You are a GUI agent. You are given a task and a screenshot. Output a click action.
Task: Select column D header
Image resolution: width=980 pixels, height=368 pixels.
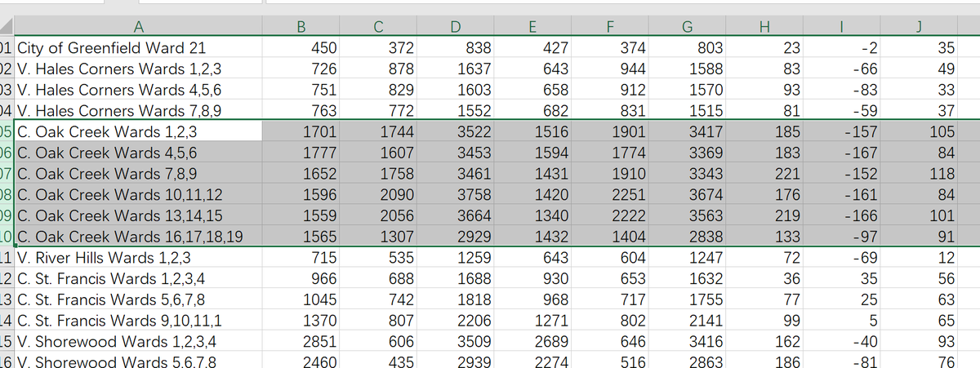(x=454, y=26)
